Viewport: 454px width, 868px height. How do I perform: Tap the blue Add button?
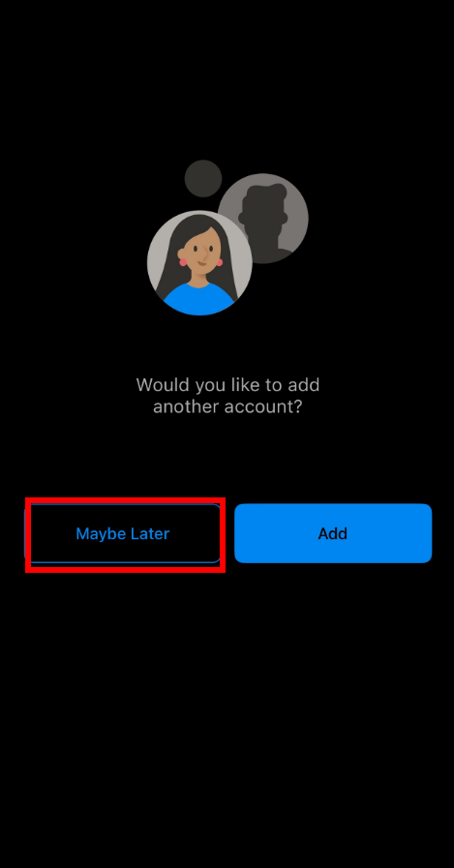coord(333,533)
